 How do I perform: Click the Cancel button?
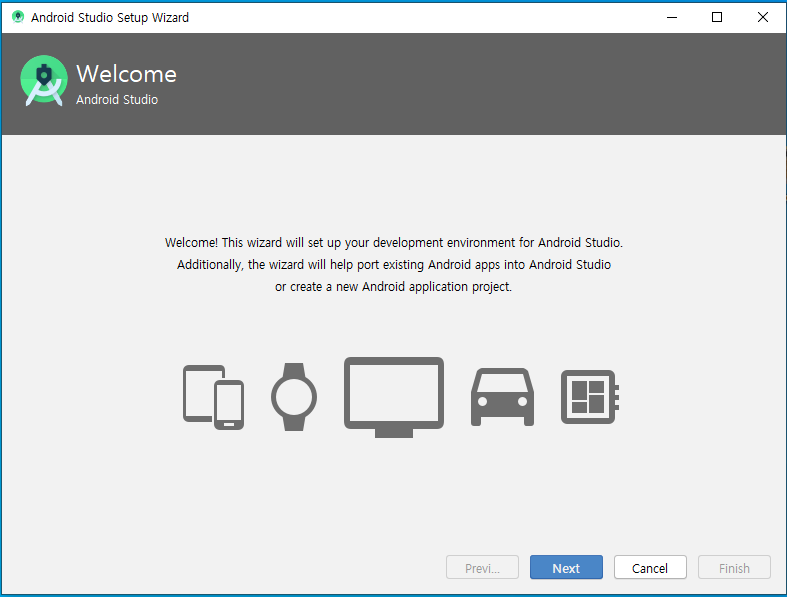tap(650, 567)
